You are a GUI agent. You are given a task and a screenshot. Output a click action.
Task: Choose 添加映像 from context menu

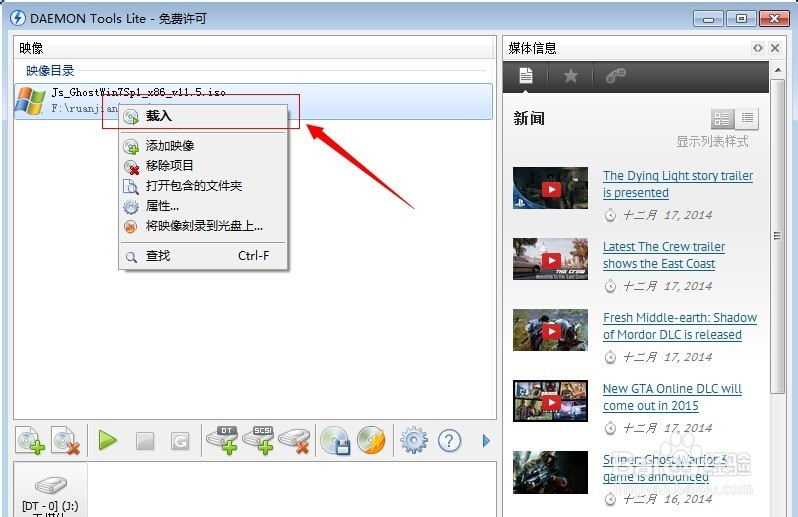pyautogui.click(x=203, y=146)
